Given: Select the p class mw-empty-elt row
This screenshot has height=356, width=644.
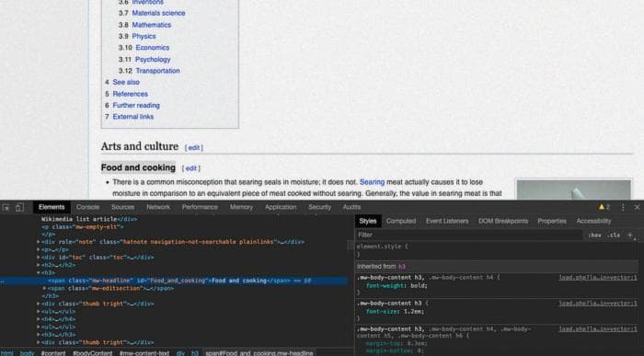Looking at the screenshot, I should click(82, 226).
